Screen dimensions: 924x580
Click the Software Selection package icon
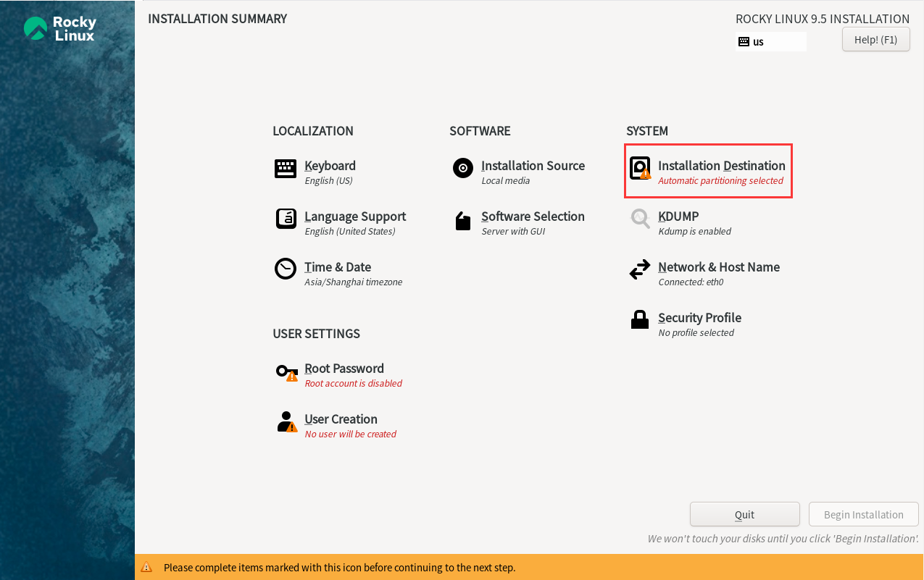pos(463,221)
